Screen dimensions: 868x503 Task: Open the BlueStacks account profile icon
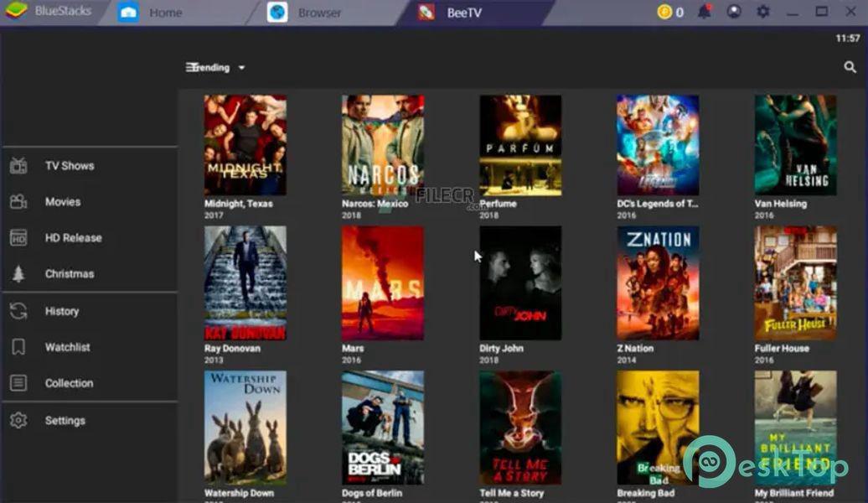coord(734,12)
